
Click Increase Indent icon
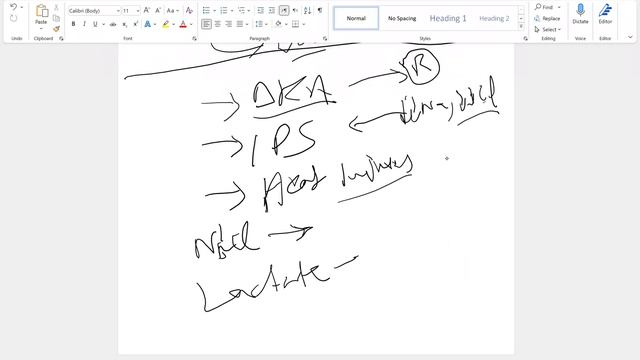click(x=272, y=11)
